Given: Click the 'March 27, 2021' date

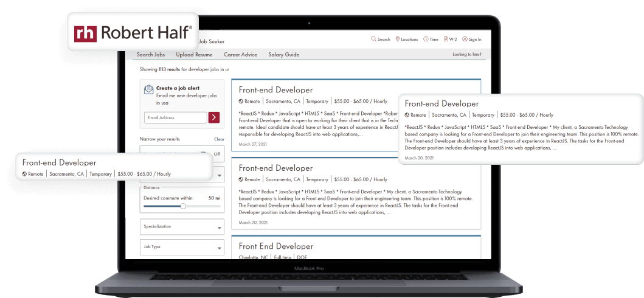Looking at the screenshot, I should [253, 144].
